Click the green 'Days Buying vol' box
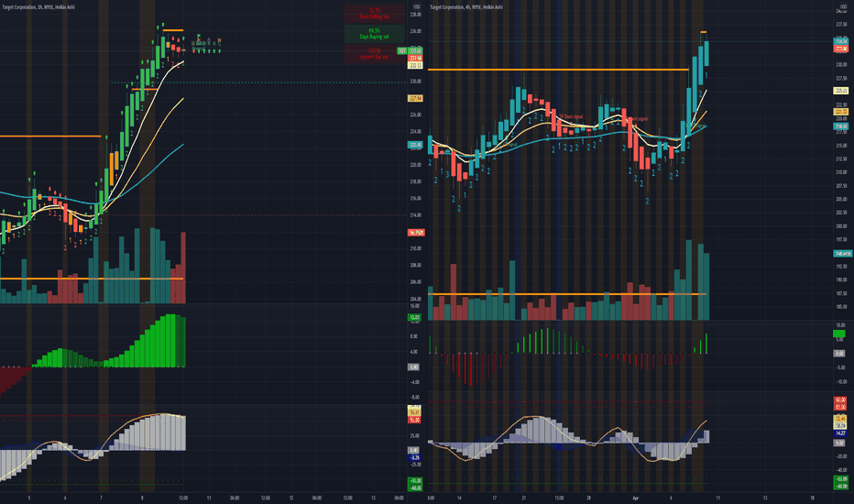Screen dimensions: 854x504 click(374, 34)
